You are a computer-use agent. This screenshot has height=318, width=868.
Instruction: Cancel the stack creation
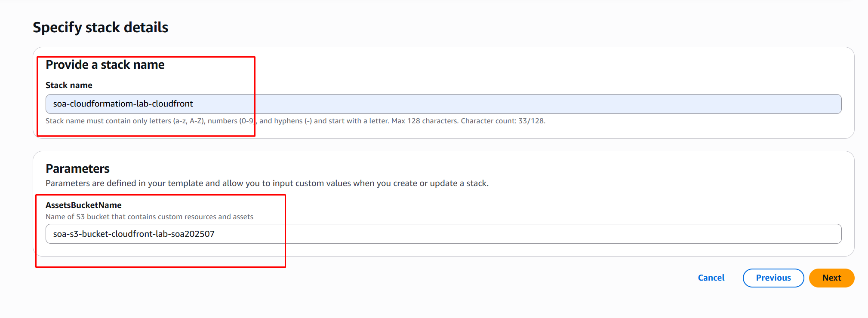(x=711, y=278)
